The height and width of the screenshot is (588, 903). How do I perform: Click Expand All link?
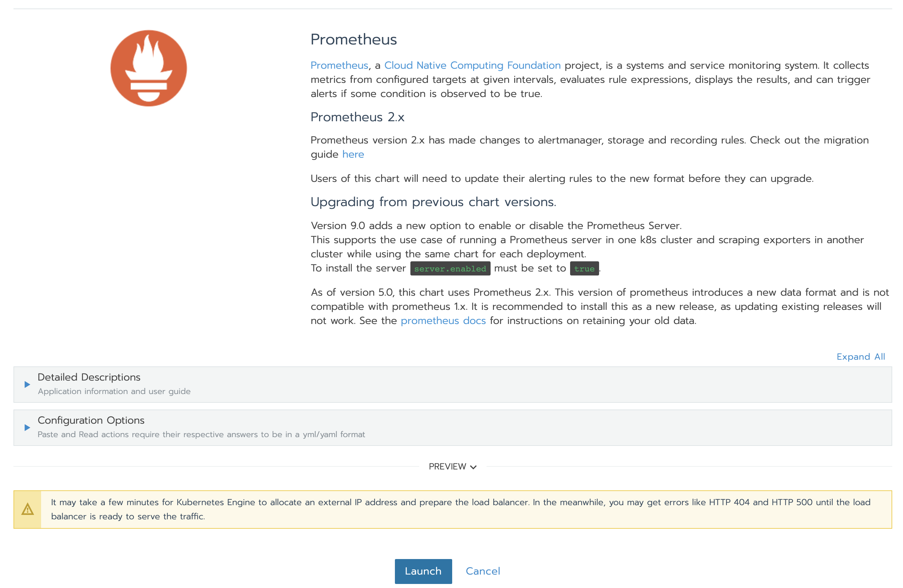tap(861, 357)
